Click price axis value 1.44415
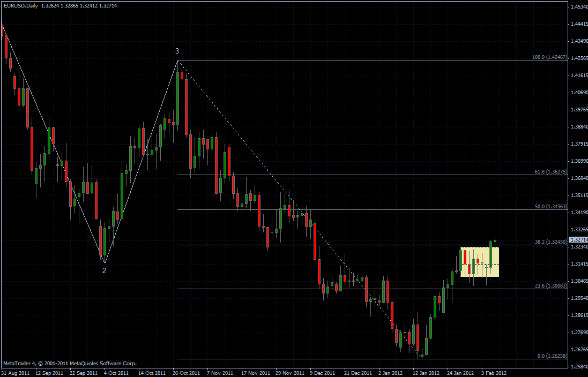This screenshot has width=588, height=377. (579, 24)
